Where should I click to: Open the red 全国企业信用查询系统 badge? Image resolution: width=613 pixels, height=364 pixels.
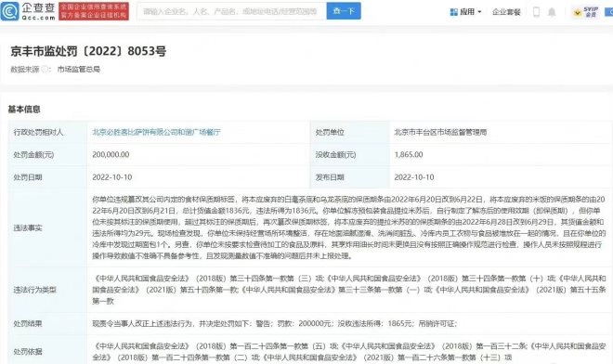click(94, 11)
